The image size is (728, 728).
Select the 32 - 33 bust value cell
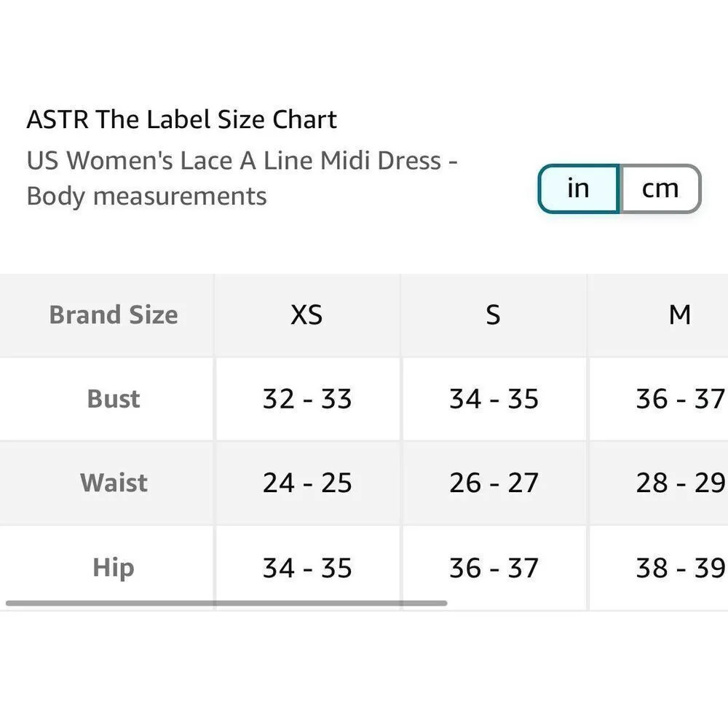[306, 399]
